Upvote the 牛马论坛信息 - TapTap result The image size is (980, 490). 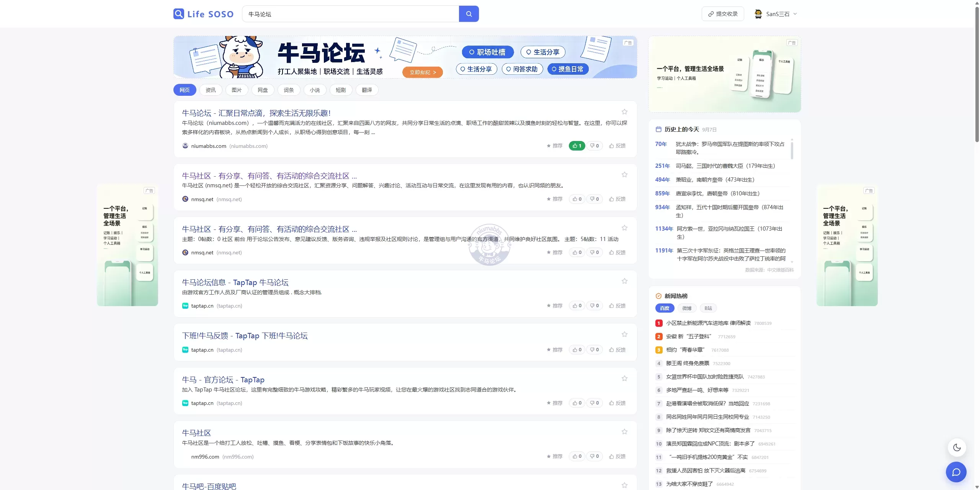click(577, 306)
